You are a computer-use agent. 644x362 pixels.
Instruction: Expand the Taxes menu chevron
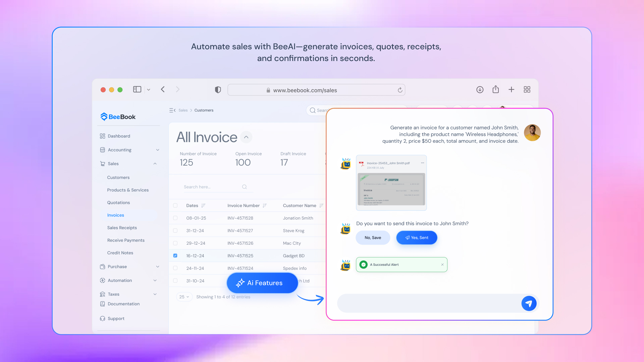point(155,294)
